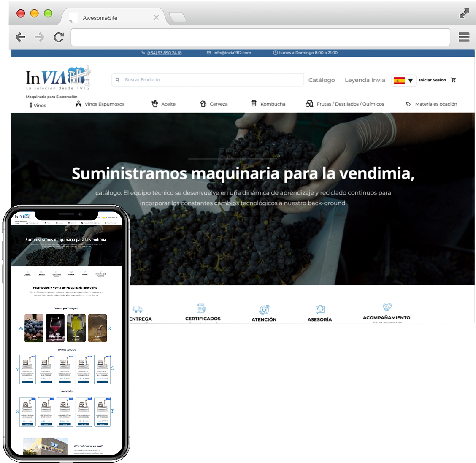The image size is (476, 463).
Task: Open the Leyenda Invia page
Action: 365,80
